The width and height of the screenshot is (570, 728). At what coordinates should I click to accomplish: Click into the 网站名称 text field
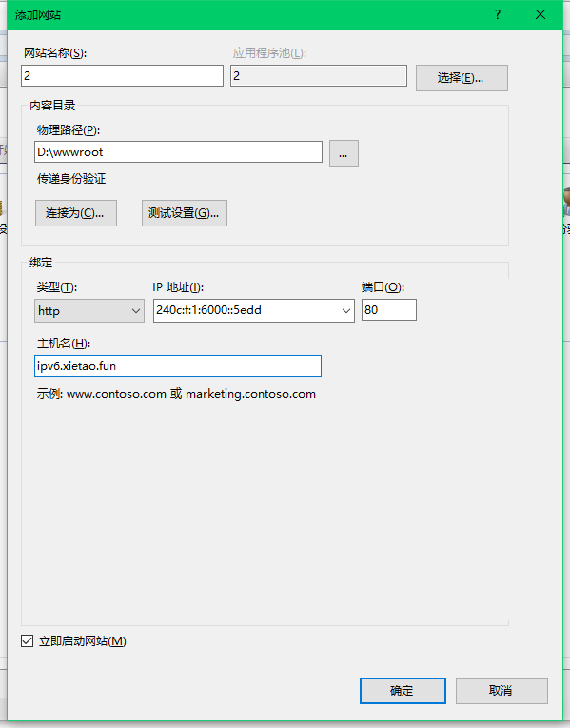pyautogui.click(x=122, y=76)
